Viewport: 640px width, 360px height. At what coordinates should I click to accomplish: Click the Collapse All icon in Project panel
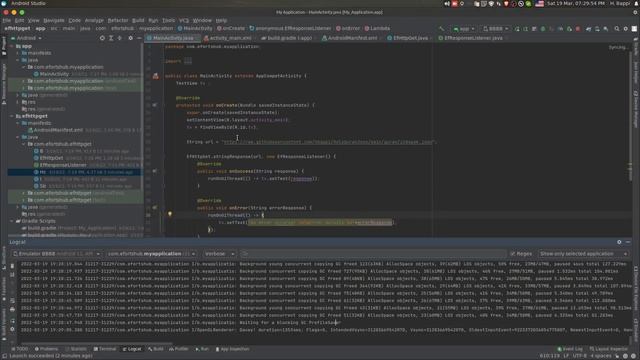point(120,38)
